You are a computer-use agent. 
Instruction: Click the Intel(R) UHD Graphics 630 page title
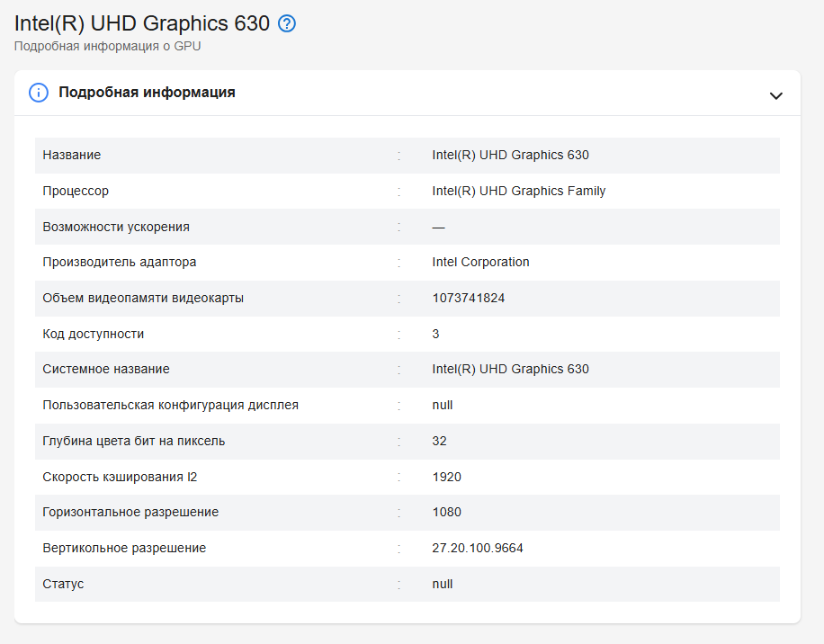point(142,23)
